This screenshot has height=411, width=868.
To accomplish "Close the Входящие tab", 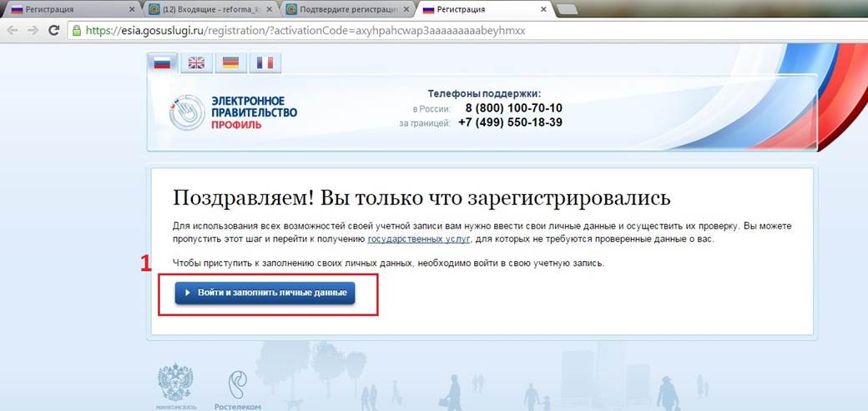I will coord(269,9).
